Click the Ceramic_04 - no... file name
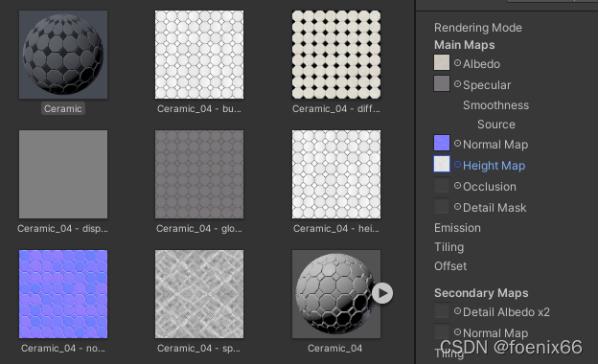The image size is (598, 364). (x=63, y=348)
